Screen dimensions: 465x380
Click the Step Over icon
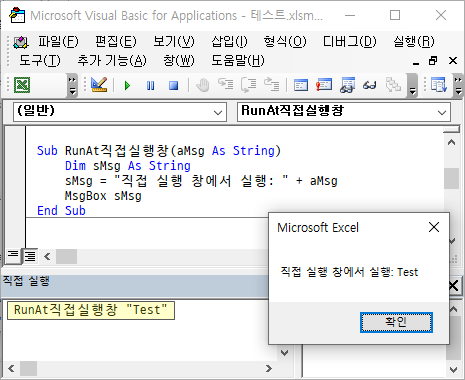(249, 85)
